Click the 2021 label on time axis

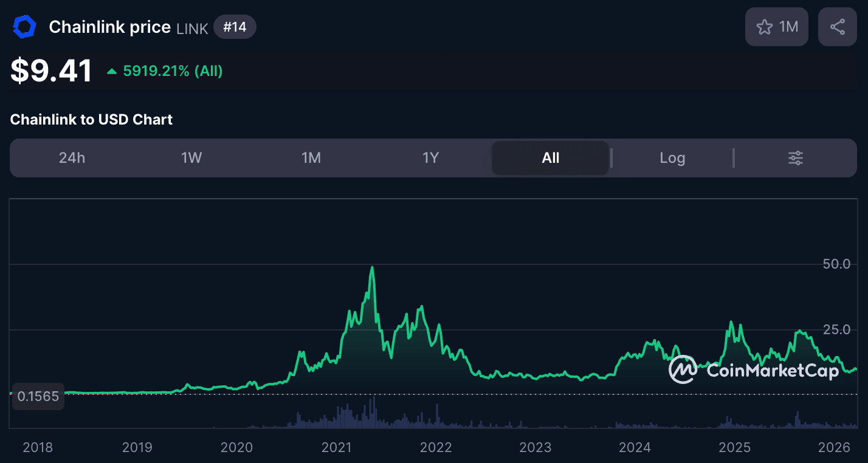coord(336,448)
